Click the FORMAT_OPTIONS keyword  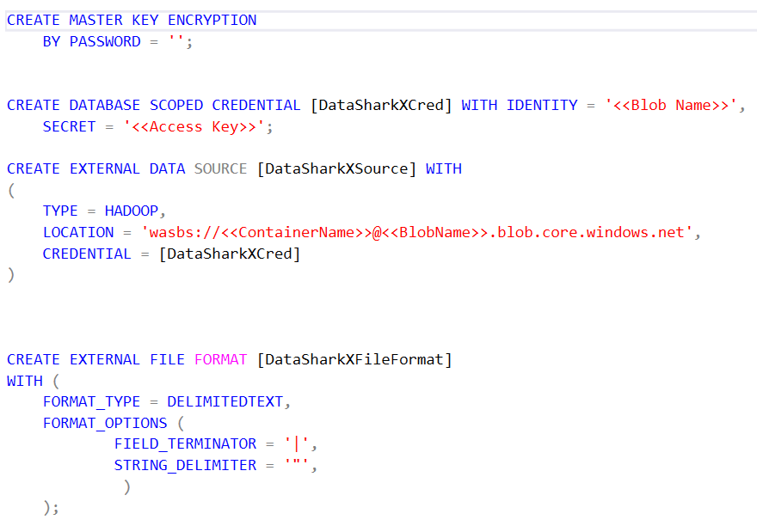(x=104, y=423)
